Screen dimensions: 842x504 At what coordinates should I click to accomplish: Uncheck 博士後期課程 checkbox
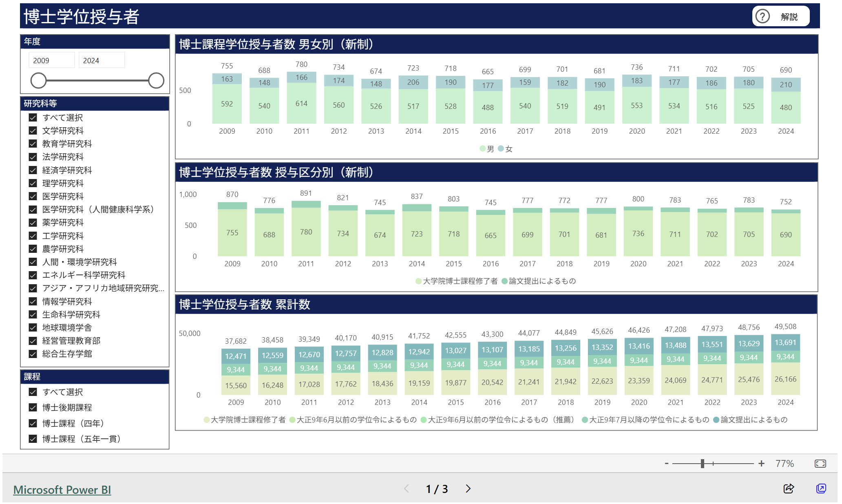33,407
